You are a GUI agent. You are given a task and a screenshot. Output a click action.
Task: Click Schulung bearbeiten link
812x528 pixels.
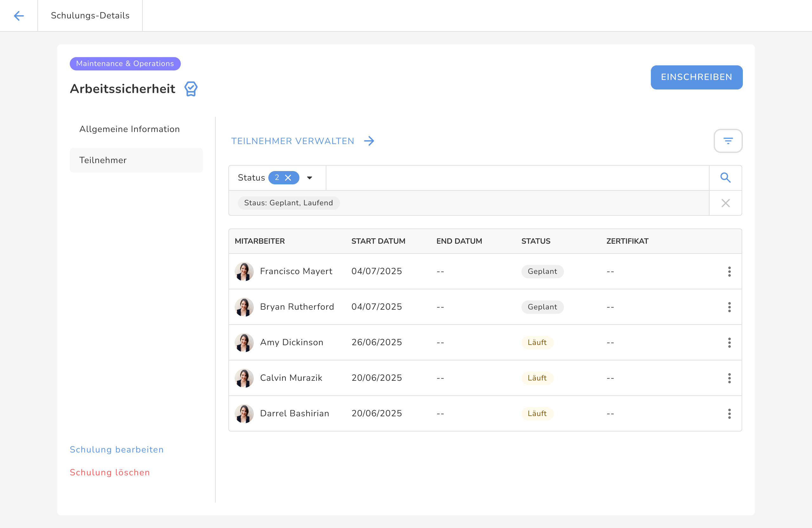[x=117, y=450]
